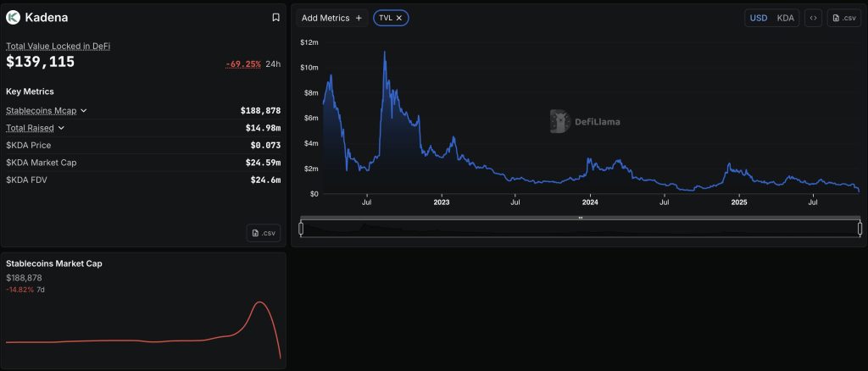Click the -69.25% 24h change value
Screen dimensions: 868x371
243,64
